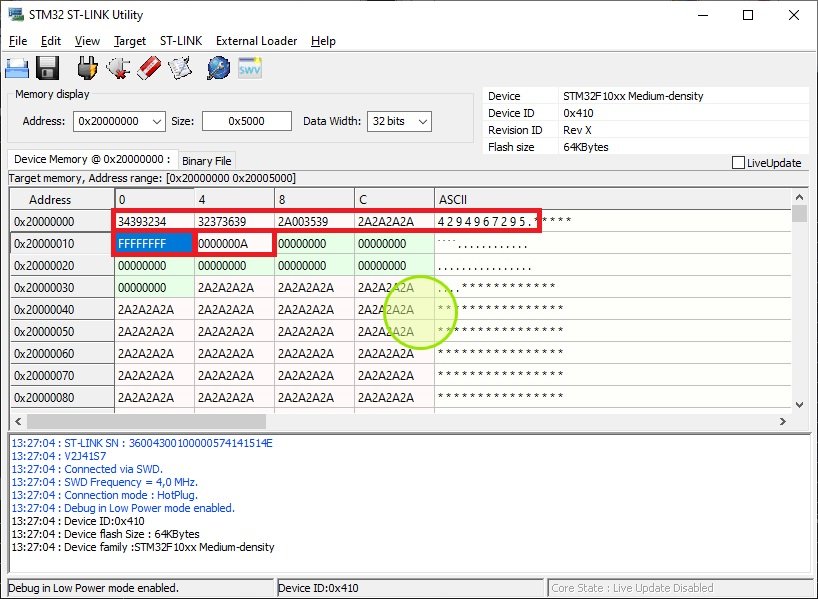
Task: Select the 34393234 memory cell
Action: point(154,222)
